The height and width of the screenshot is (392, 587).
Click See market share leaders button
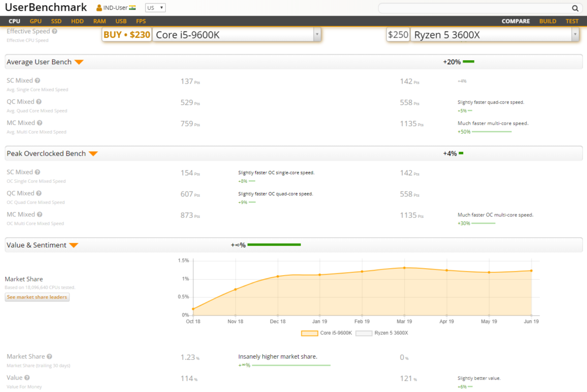pos(37,297)
